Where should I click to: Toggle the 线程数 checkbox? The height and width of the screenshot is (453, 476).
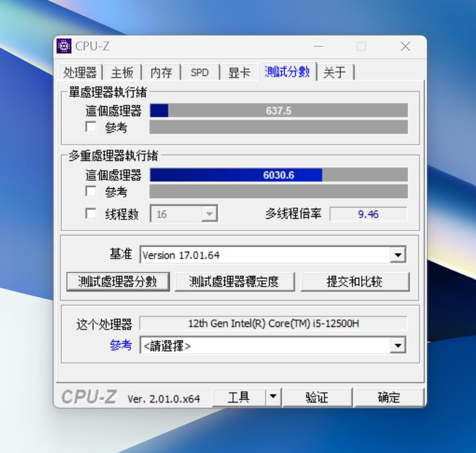(x=91, y=213)
